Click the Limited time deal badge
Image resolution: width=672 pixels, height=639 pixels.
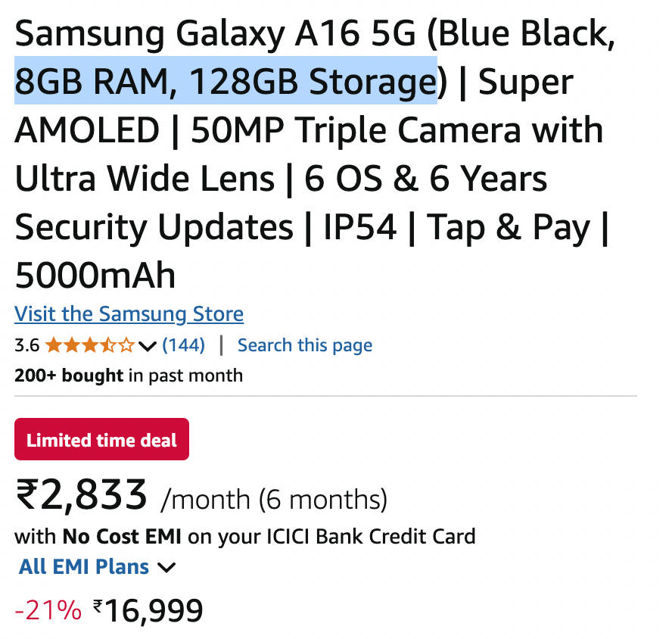[101, 440]
